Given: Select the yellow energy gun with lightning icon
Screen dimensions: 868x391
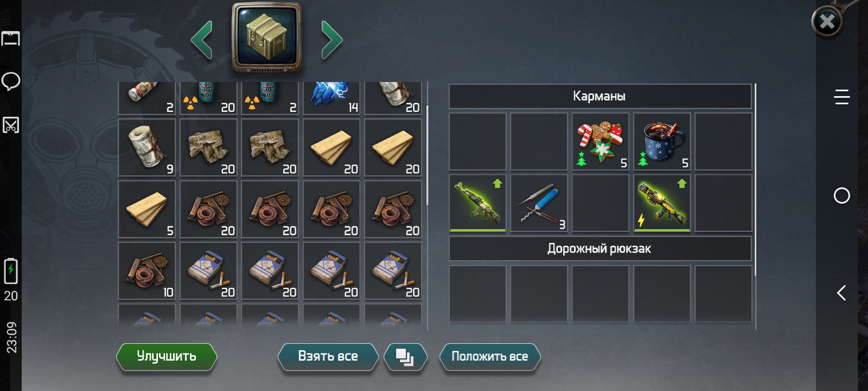Looking at the screenshot, I should click(662, 203).
